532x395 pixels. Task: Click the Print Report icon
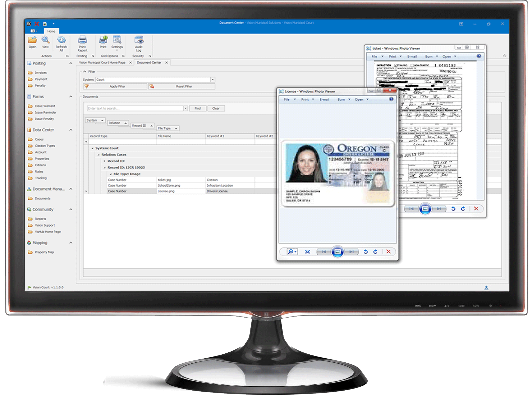tap(82, 40)
